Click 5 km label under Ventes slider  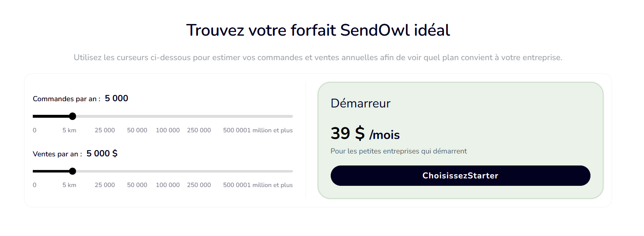tap(69, 185)
